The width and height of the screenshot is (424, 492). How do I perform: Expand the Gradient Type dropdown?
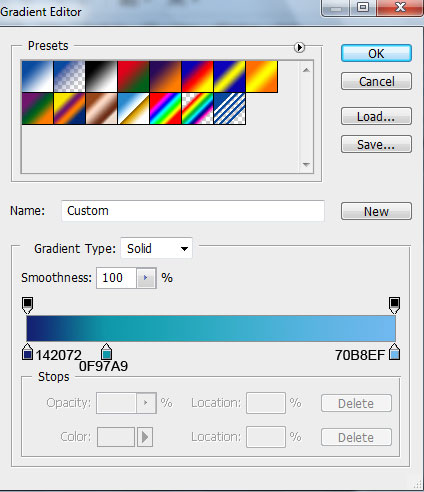[x=156, y=248]
